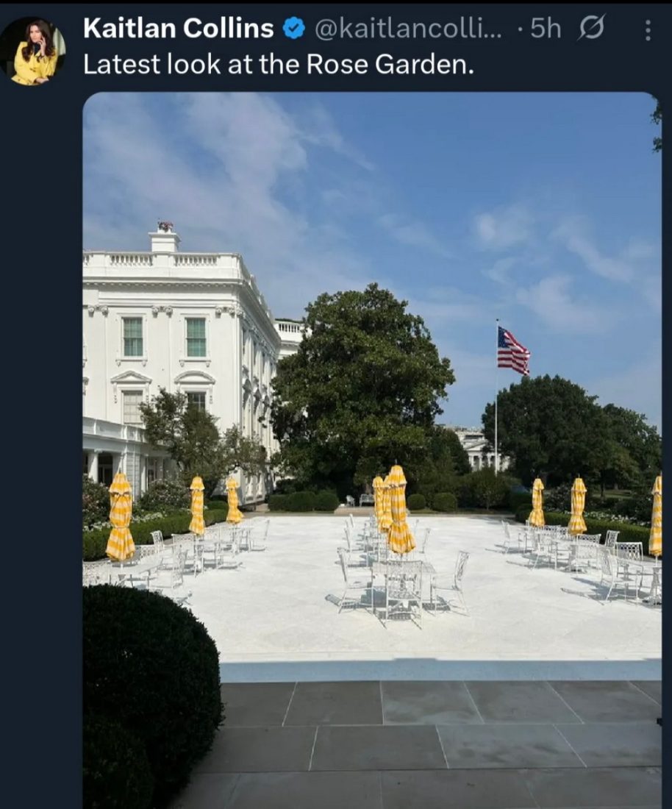Tap the round dark shrub in the foreground

[x=151, y=691]
